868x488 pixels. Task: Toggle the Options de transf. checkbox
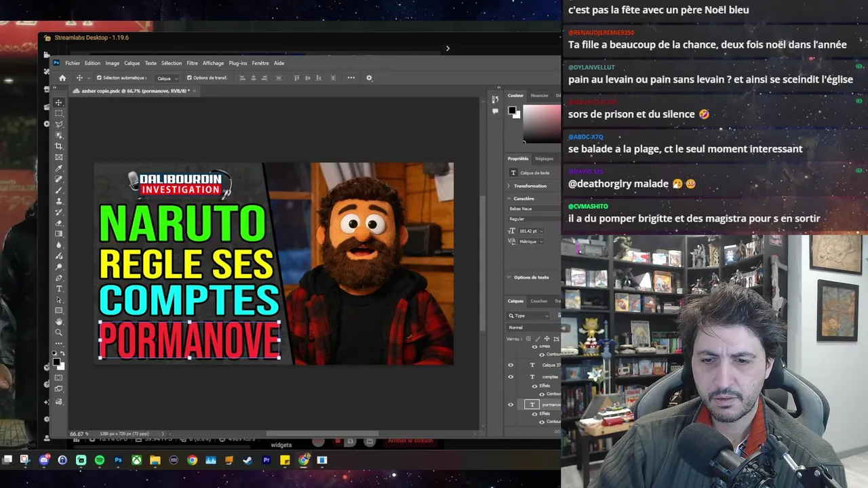(189, 78)
